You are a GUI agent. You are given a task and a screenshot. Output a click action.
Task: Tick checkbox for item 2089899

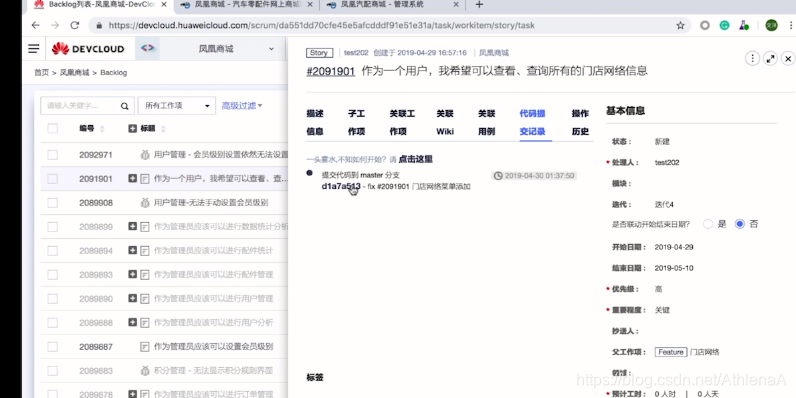coord(52,226)
